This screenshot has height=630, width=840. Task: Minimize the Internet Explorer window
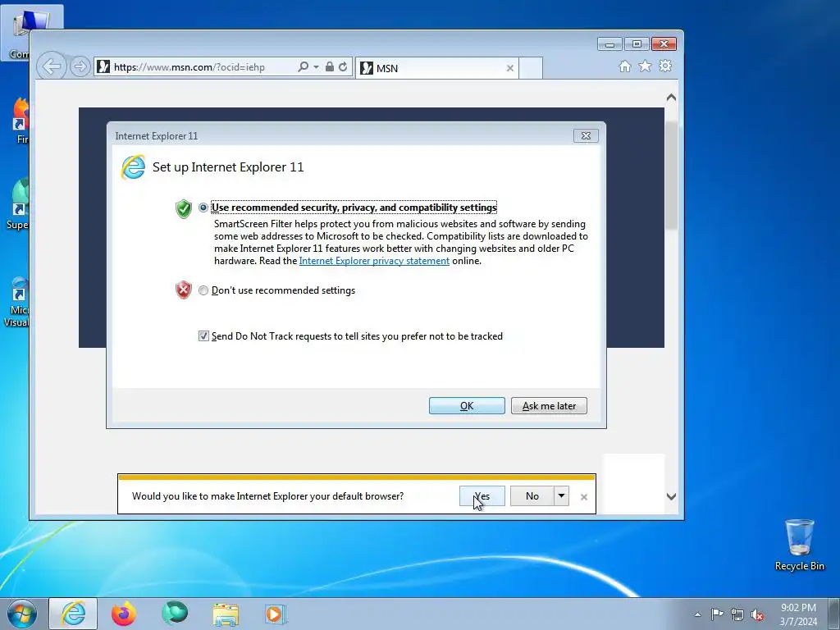tap(609, 44)
